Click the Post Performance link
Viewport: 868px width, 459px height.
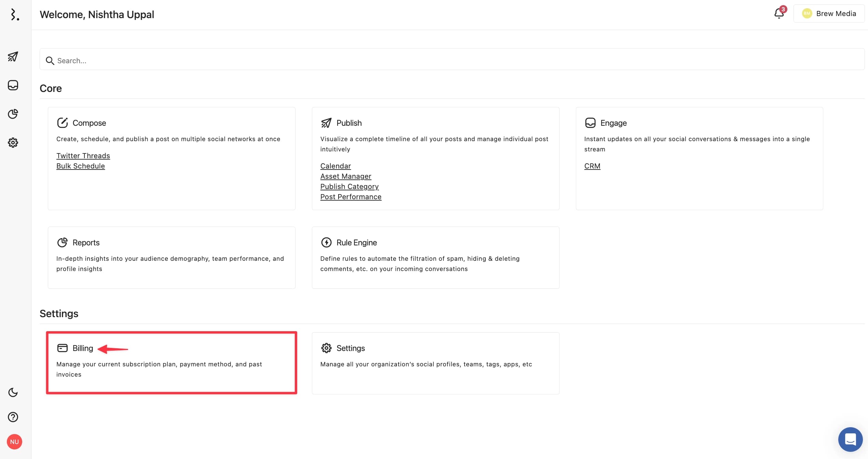pyautogui.click(x=351, y=197)
